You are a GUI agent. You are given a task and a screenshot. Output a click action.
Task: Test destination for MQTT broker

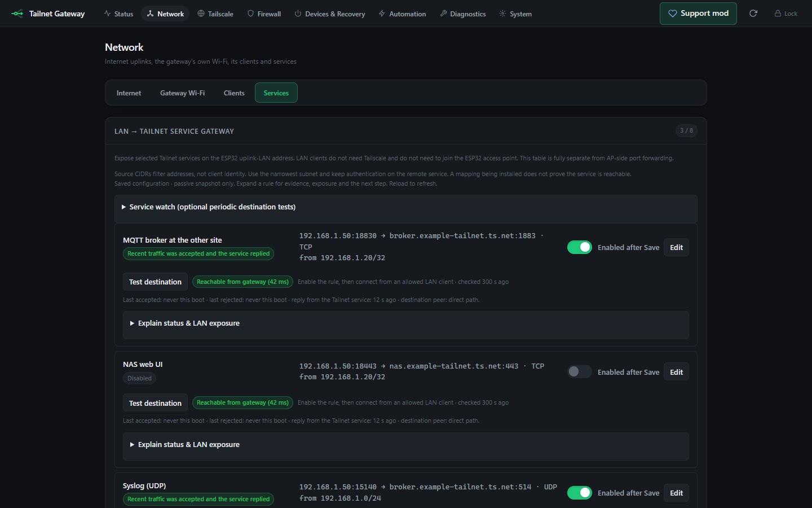click(155, 282)
